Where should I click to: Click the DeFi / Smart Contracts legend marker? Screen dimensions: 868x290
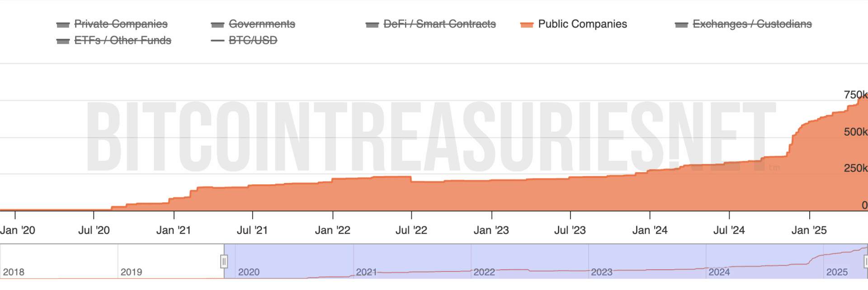pyautogui.click(x=372, y=25)
